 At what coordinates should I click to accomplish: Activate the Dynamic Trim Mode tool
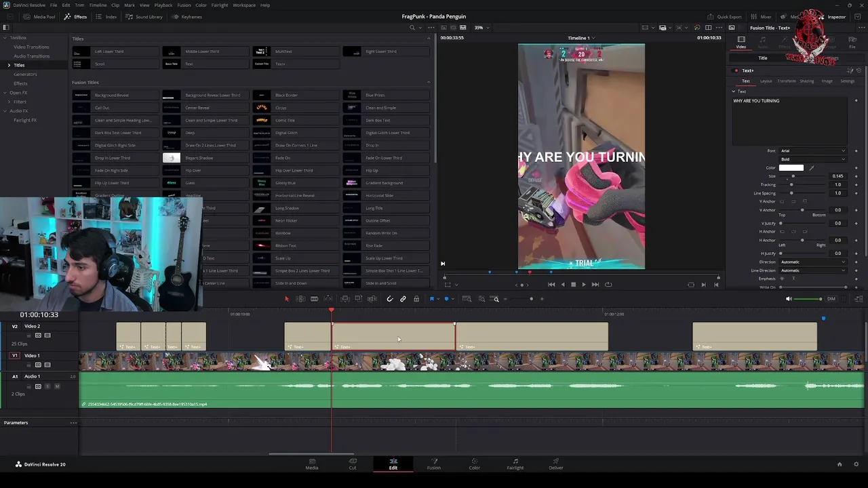pyautogui.click(x=315, y=299)
